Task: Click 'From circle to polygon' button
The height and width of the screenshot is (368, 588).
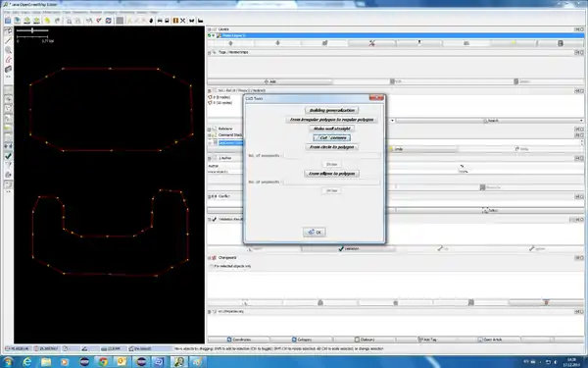Action: [x=332, y=147]
